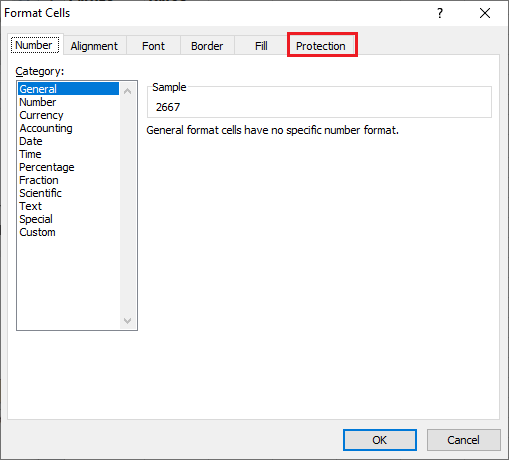
Task: Open the Alignment tab
Action: [x=94, y=46]
